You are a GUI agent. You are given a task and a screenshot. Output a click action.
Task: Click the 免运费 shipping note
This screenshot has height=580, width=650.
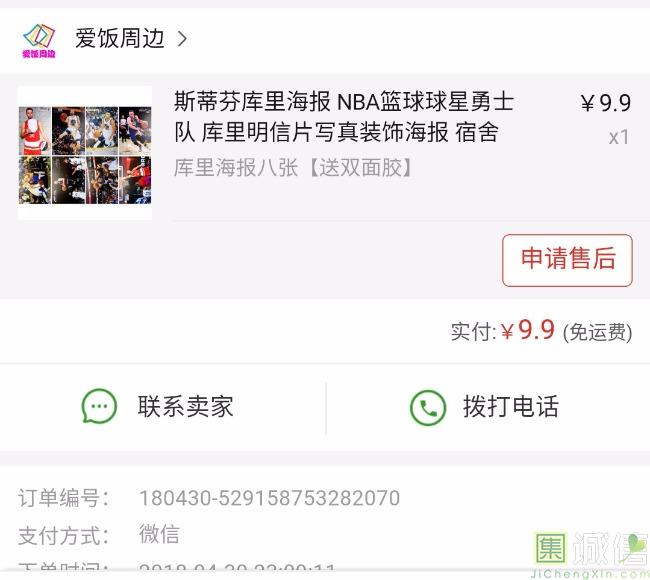597,332
